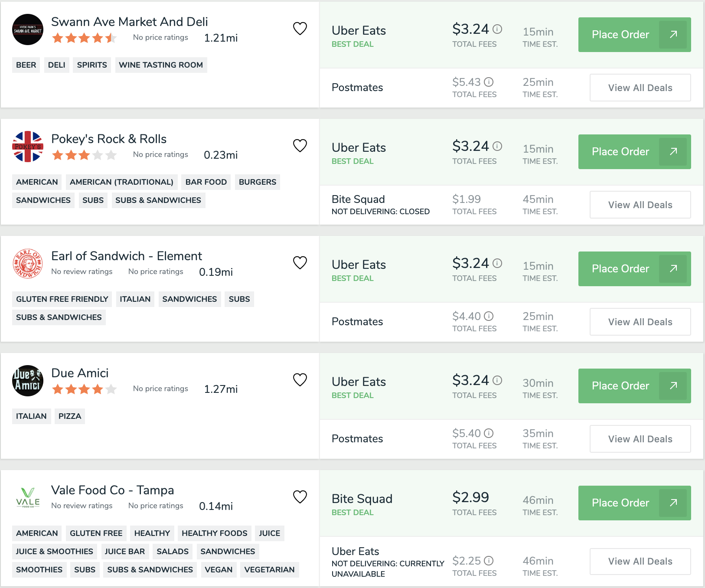Click Swann Ave 1.21mi distance

(x=221, y=38)
